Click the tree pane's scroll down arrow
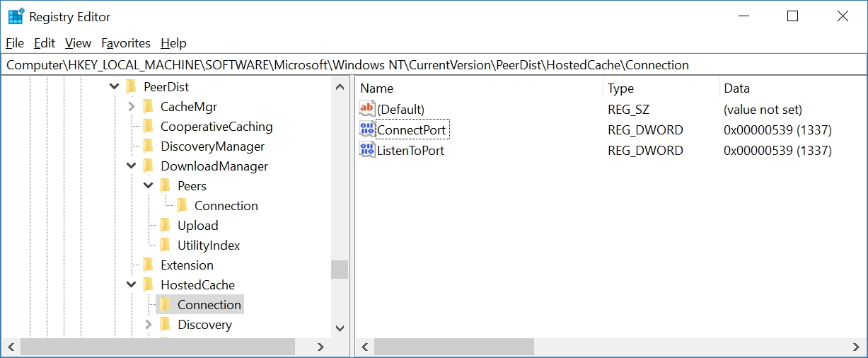 [340, 328]
